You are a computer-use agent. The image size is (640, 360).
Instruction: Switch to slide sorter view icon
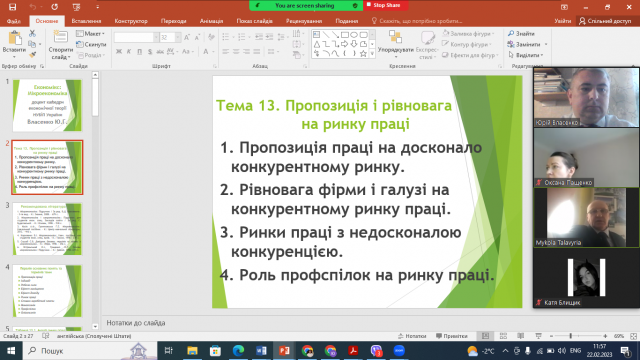[503, 336]
